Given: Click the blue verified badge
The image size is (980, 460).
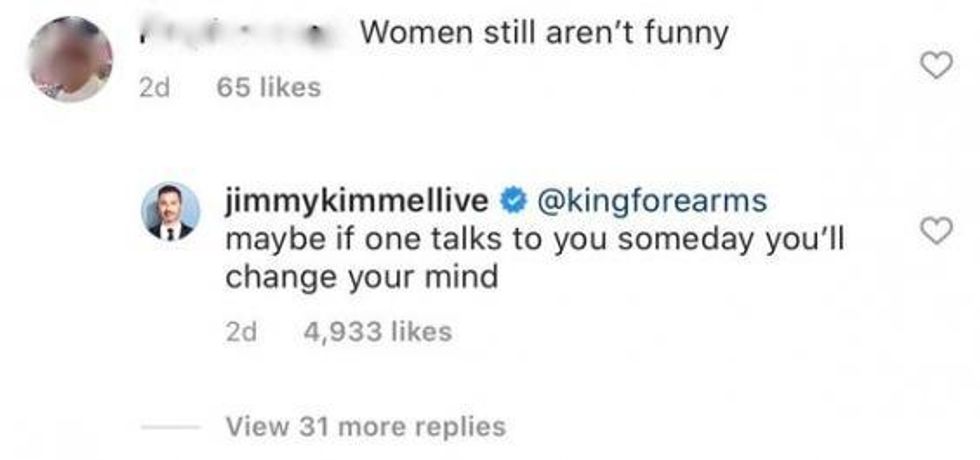Looking at the screenshot, I should pos(512,201).
